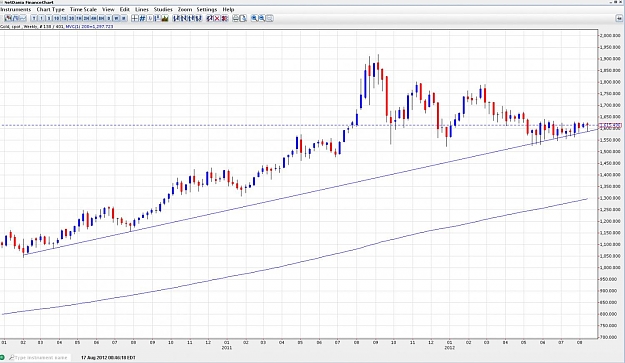Screen dimensions: 625x363
Task: Click the fourth bar-drawing tool icon
Action: (199, 18)
